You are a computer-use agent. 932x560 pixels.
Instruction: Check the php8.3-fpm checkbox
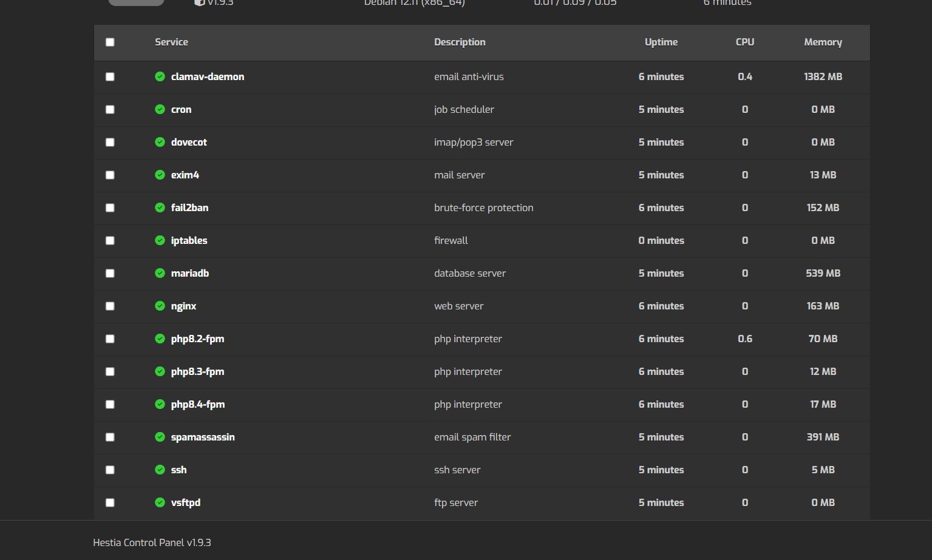[x=110, y=371]
